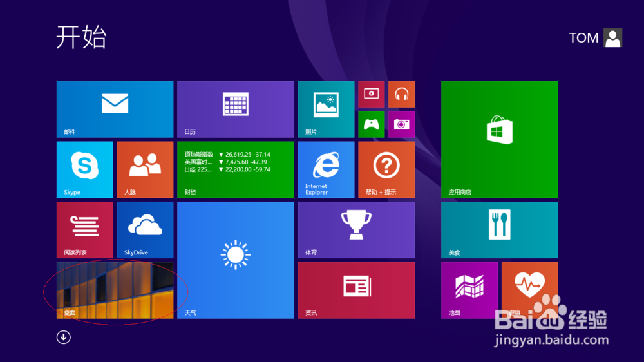Open the People (人脉) tile

tap(145, 169)
